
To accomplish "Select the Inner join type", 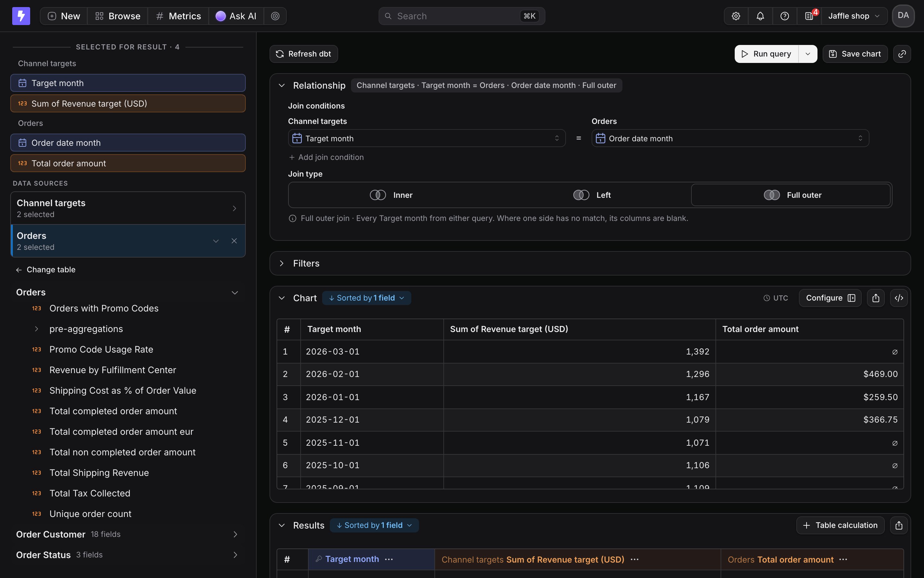I will tap(391, 195).
